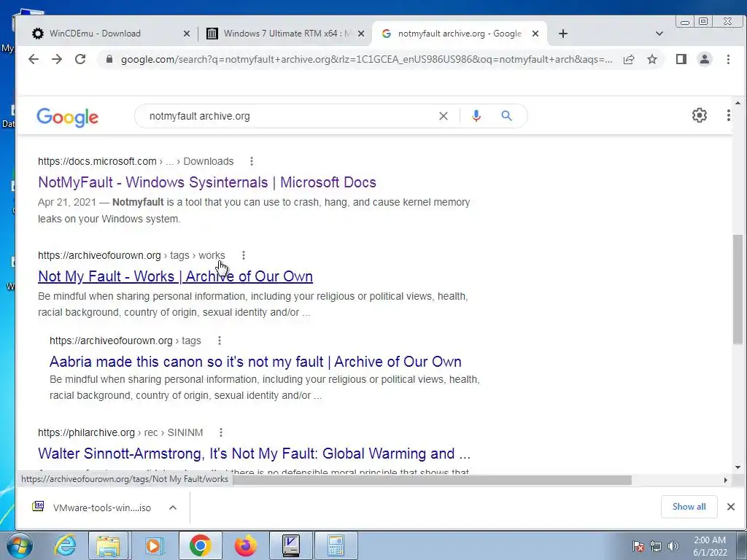The height and width of the screenshot is (560, 747).
Task: Click the https://docs.microsoft.com breadcrumb text
Action: (97, 161)
